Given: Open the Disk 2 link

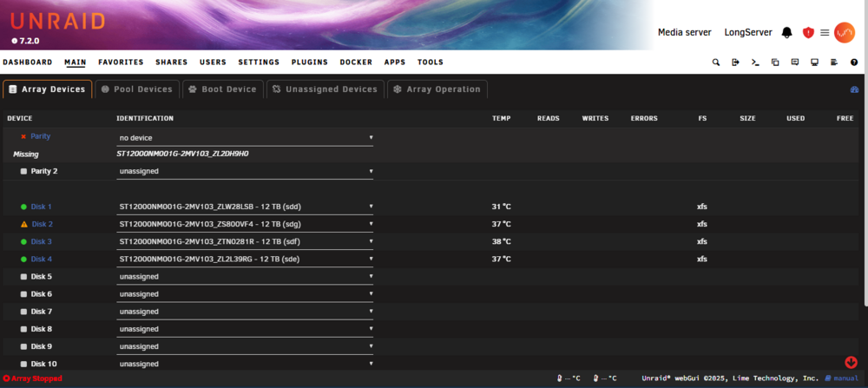Looking at the screenshot, I should coord(42,224).
